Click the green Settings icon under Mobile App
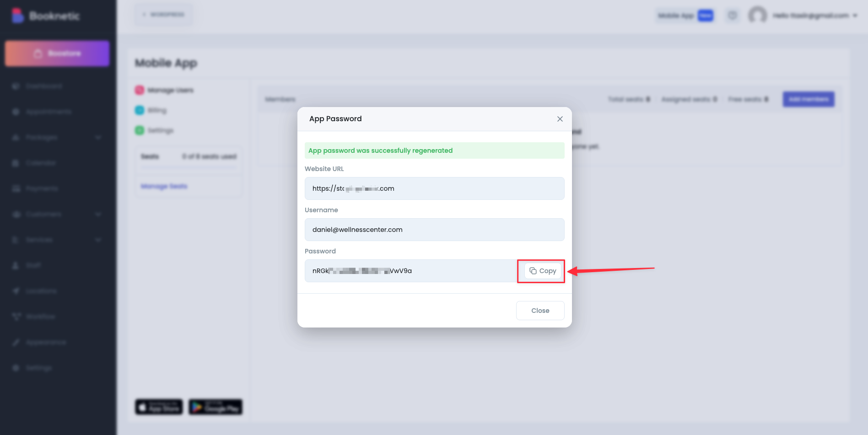The width and height of the screenshot is (868, 435). pos(140,130)
